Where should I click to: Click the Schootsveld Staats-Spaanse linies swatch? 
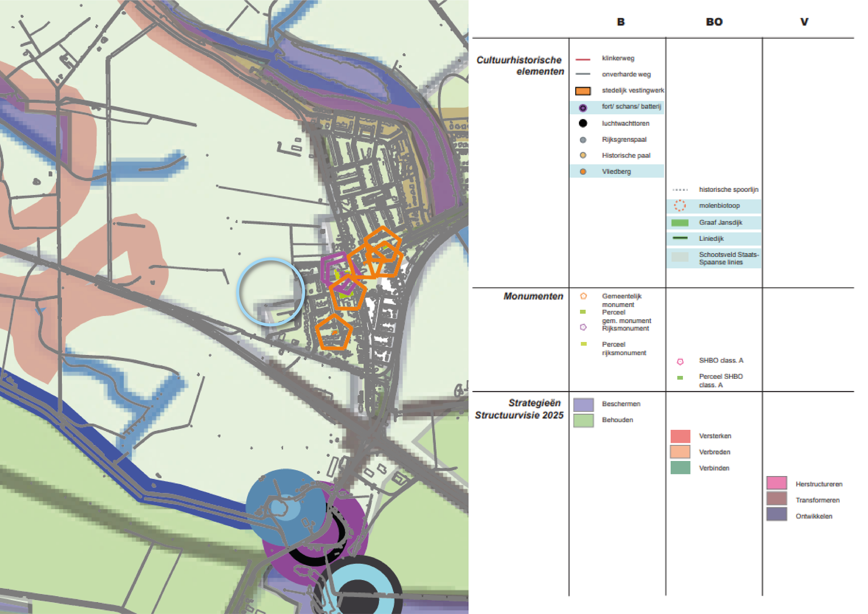click(680, 257)
